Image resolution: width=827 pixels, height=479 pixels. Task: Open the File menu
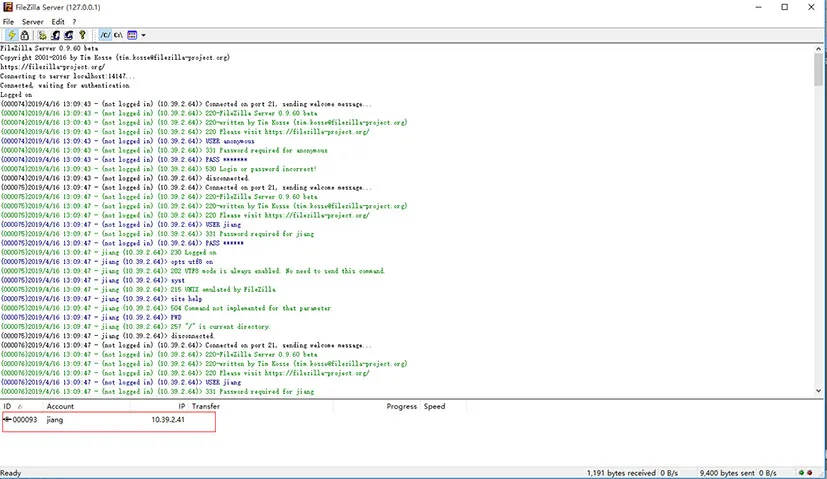8,22
